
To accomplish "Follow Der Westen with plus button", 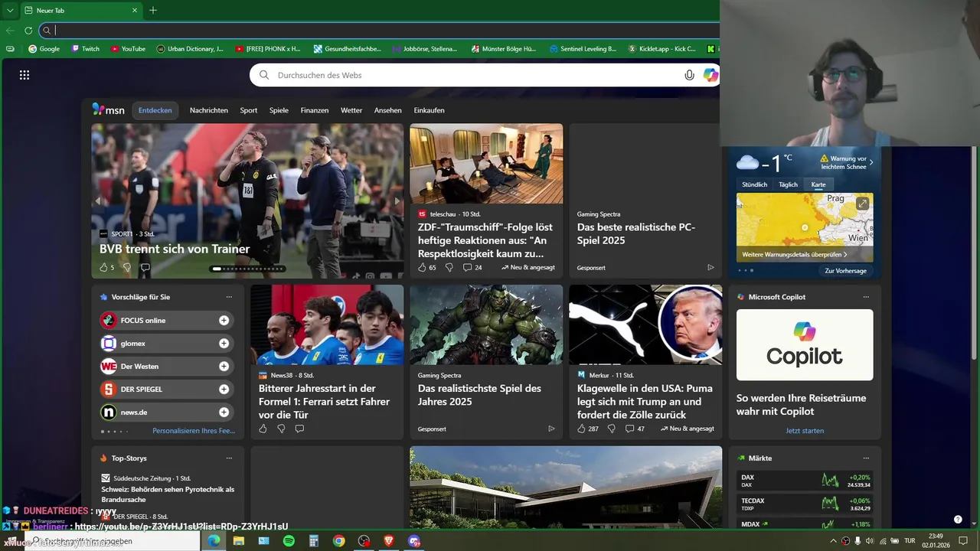I will pyautogui.click(x=224, y=367).
